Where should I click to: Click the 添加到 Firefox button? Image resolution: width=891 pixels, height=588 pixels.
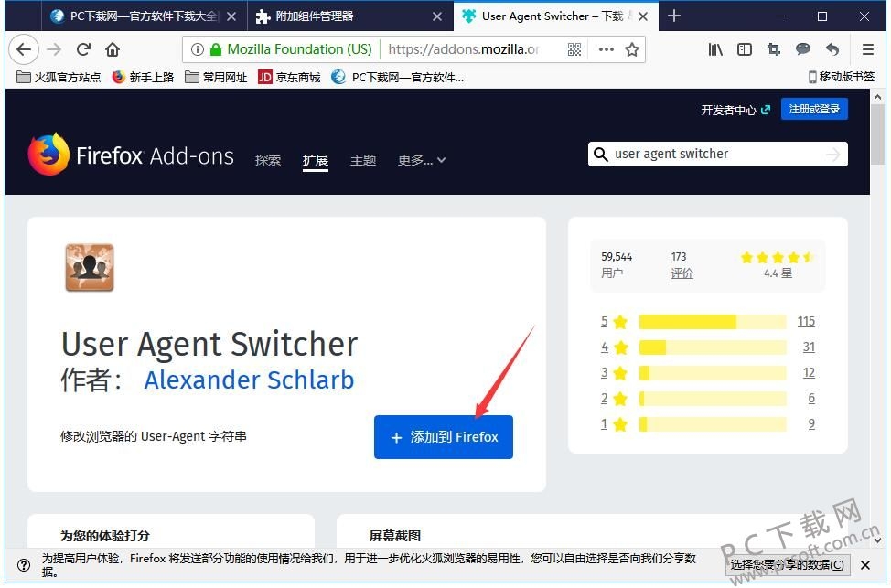[444, 437]
